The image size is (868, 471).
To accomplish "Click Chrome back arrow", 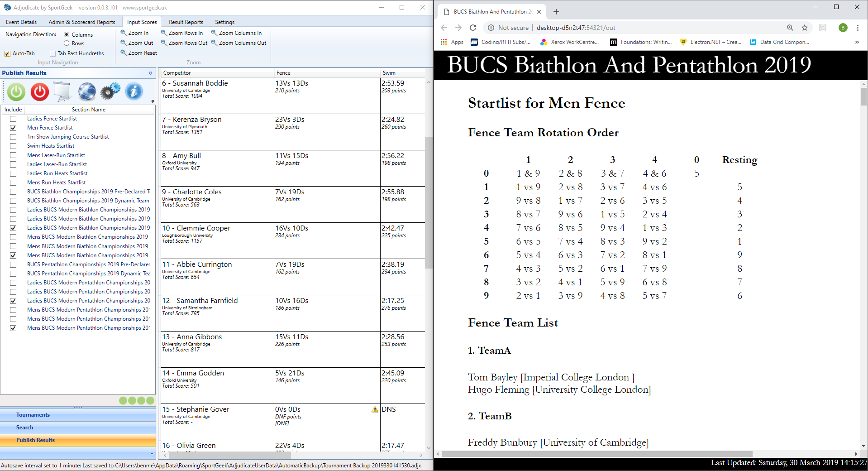I will pos(444,28).
